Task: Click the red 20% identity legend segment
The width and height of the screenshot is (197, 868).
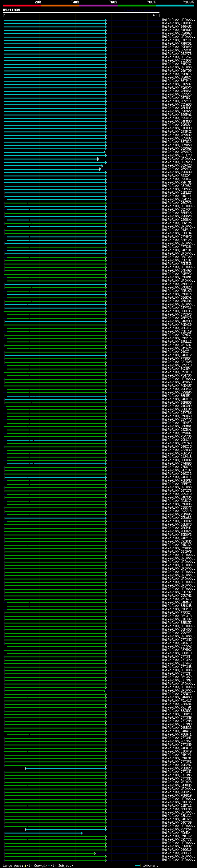Action: point(22,6)
